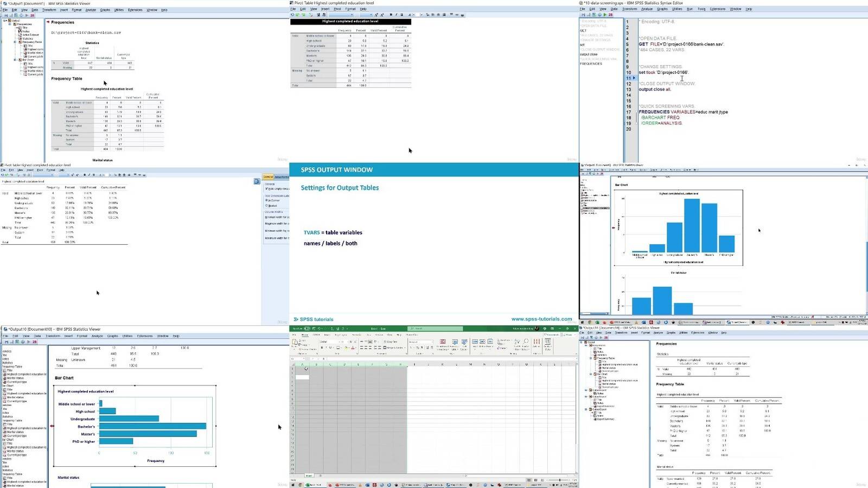The image size is (868, 488).
Task: Collapse Output root node in Output1 outline
Action: point(5,21)
